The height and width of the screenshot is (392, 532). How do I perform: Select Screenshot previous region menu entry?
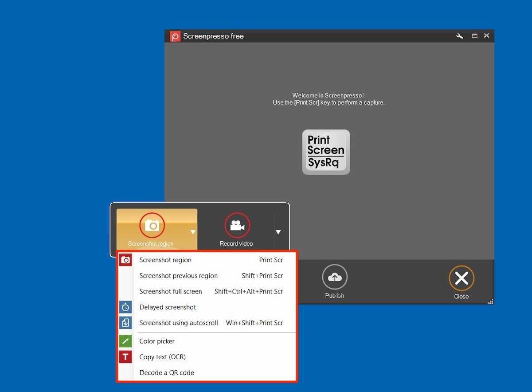pyautogui.click(x=178, y=276)
